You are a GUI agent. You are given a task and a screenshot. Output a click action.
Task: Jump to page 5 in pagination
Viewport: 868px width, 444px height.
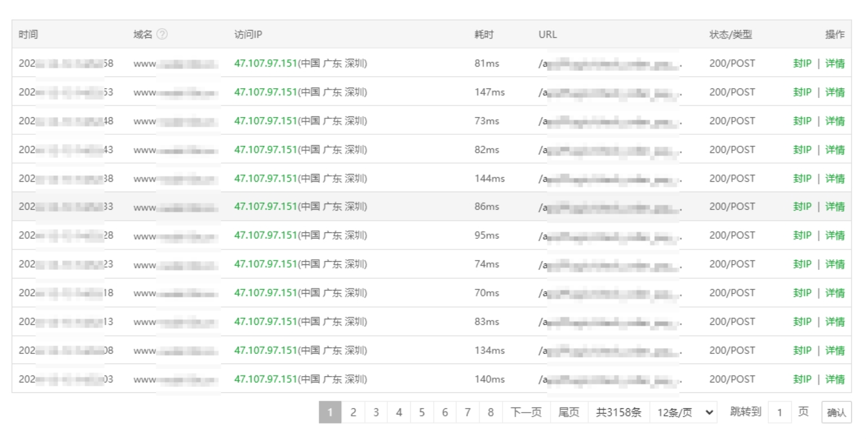pos(422,413)
